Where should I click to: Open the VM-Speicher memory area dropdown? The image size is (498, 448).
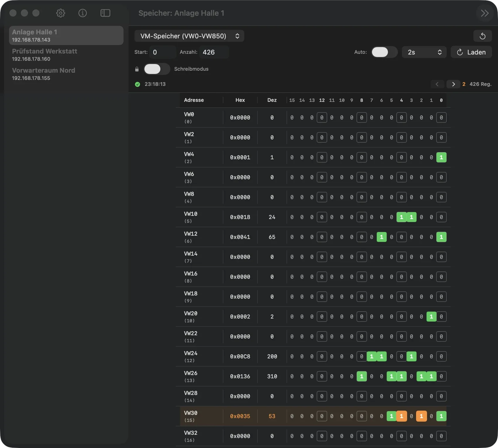point(189,36)
